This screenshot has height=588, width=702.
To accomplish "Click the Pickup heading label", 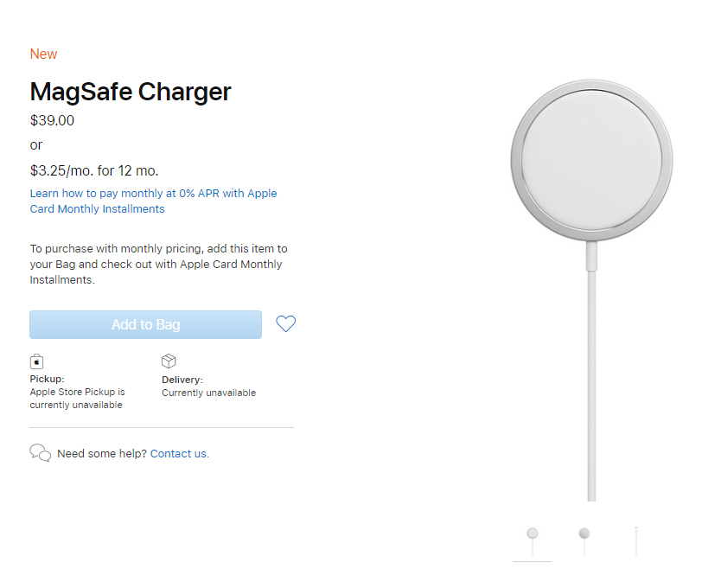I will pos(47,379).
